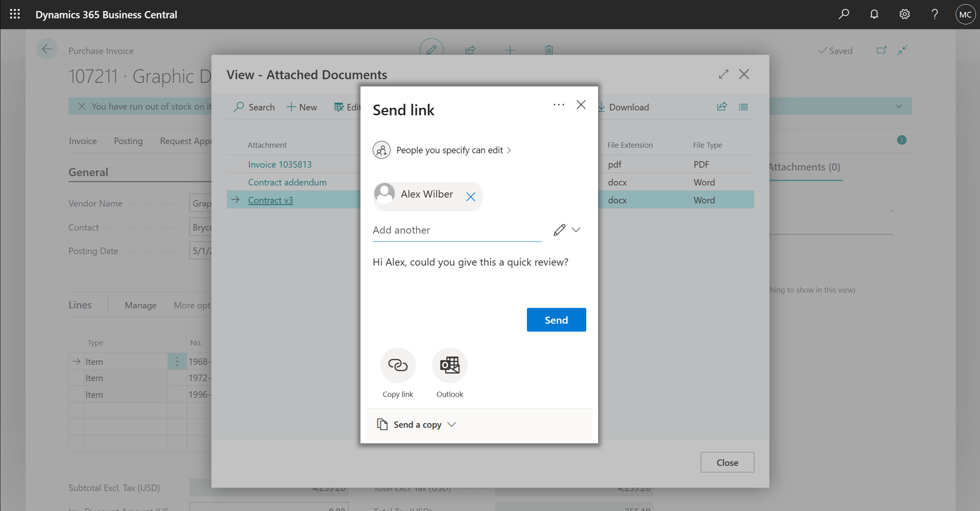Select the Invoice tab in Purchase Invoice
The width and height of the screenshot is (980, 511).
82,140
